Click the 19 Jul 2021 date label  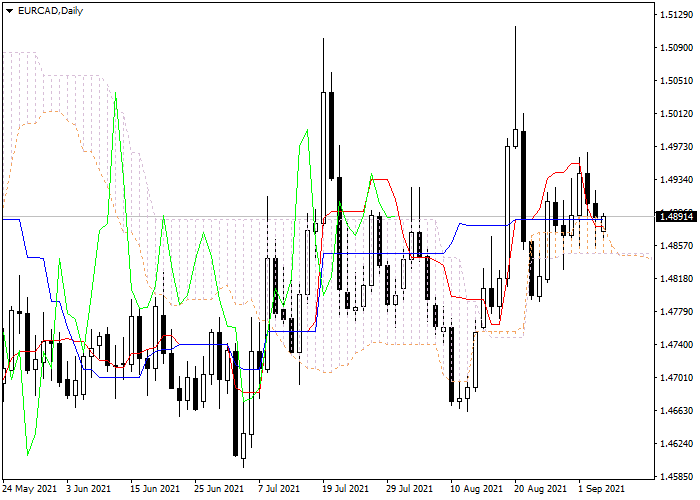[345, 489]
